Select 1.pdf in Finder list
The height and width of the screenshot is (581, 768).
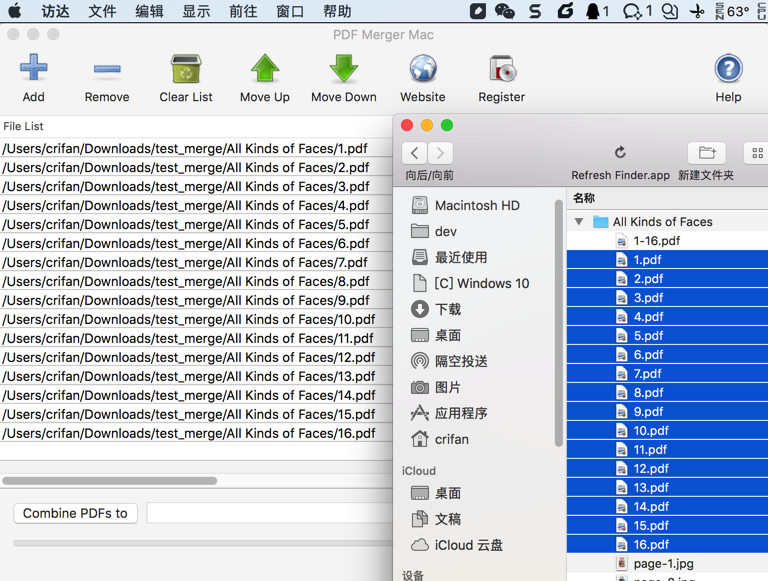(x=667, y=260)
